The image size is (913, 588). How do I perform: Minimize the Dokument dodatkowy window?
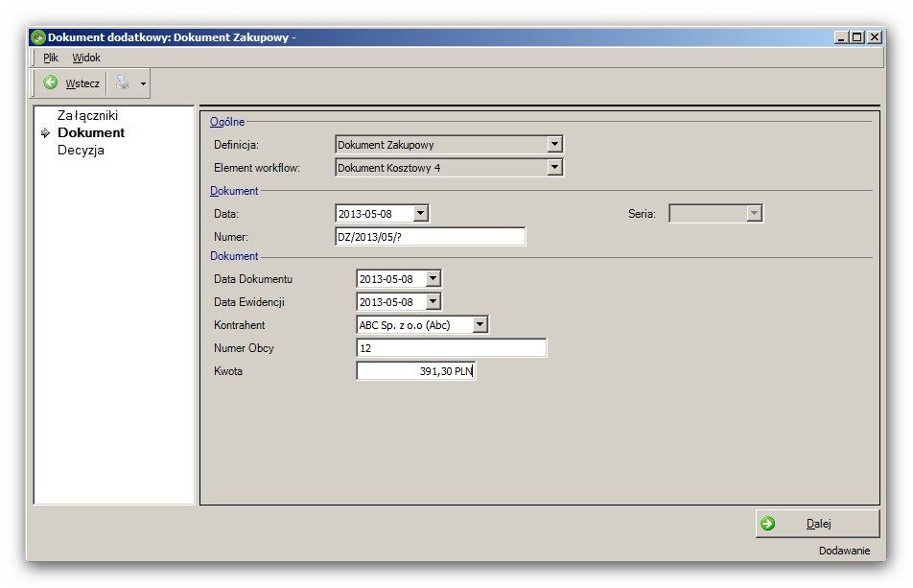coord(841,37)
